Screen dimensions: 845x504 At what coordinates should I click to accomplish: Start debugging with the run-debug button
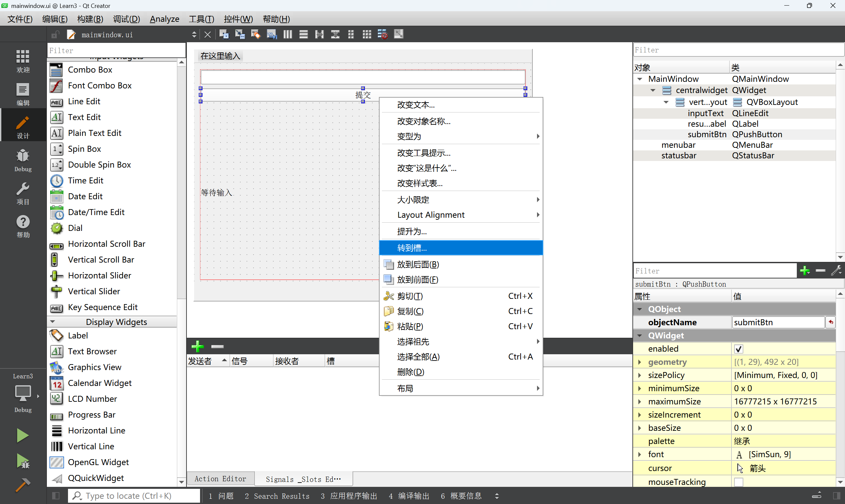22,461
